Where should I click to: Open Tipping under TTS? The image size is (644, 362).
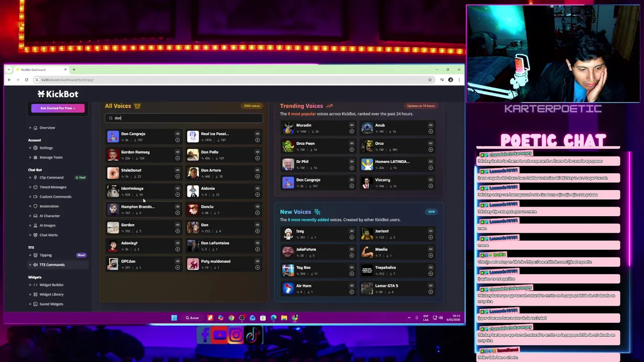click(x=45, y=255)
